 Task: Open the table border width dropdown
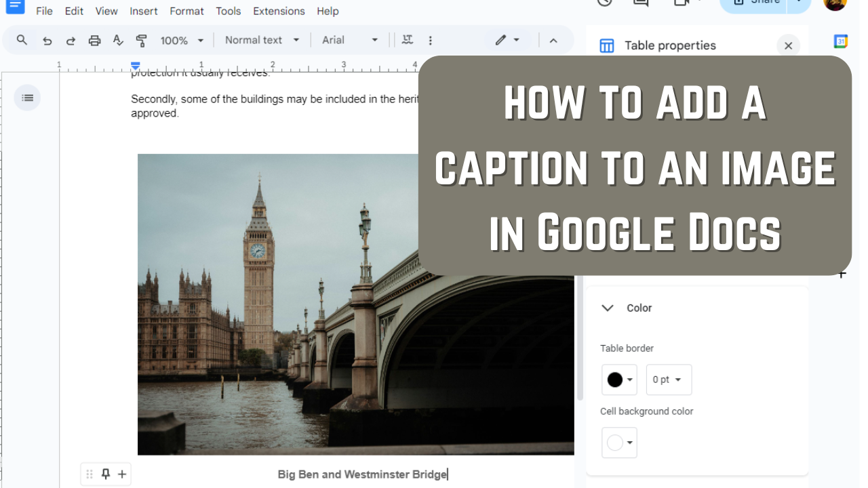[x=668, y=380]
